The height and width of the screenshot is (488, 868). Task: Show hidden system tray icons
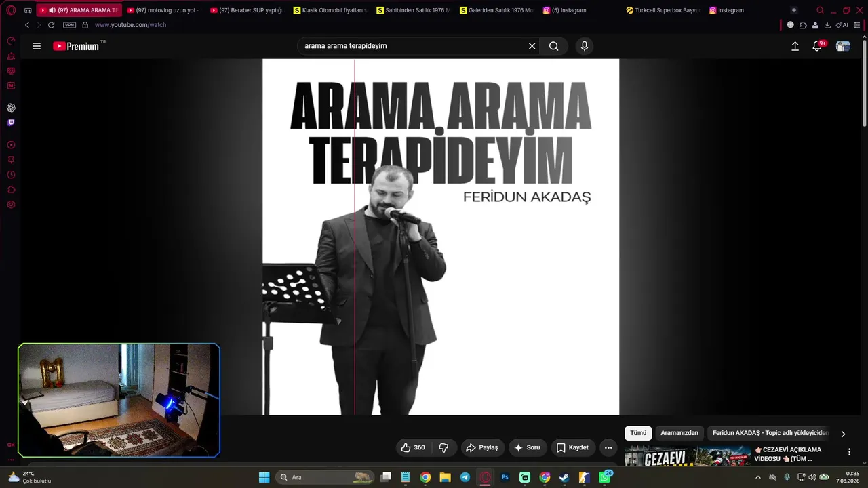758,477
